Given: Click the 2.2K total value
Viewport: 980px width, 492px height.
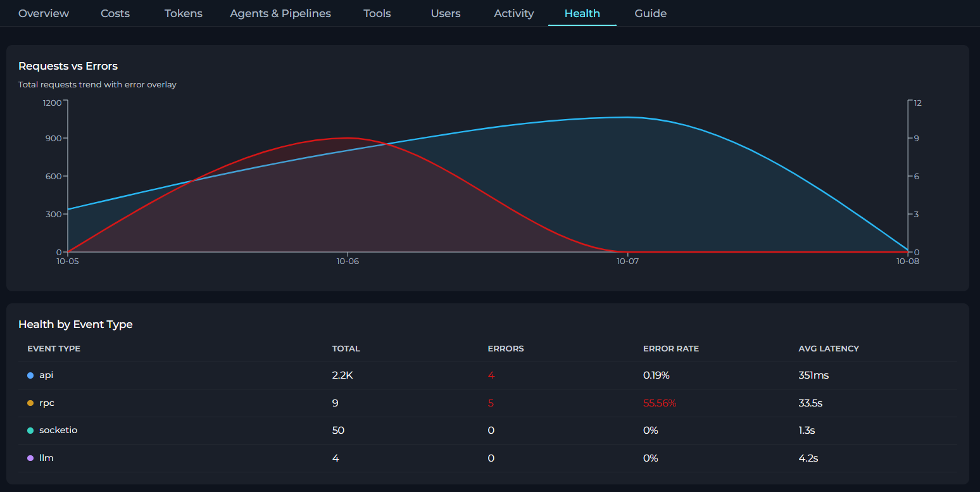Looking at the screenshot, I should tap(342, 375).
